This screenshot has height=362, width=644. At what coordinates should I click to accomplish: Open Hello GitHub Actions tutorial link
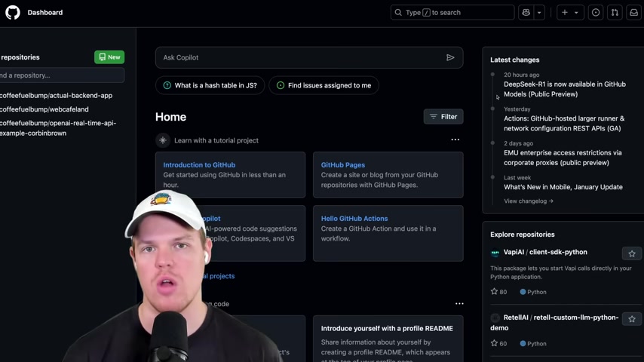click(x=354, y=219)
